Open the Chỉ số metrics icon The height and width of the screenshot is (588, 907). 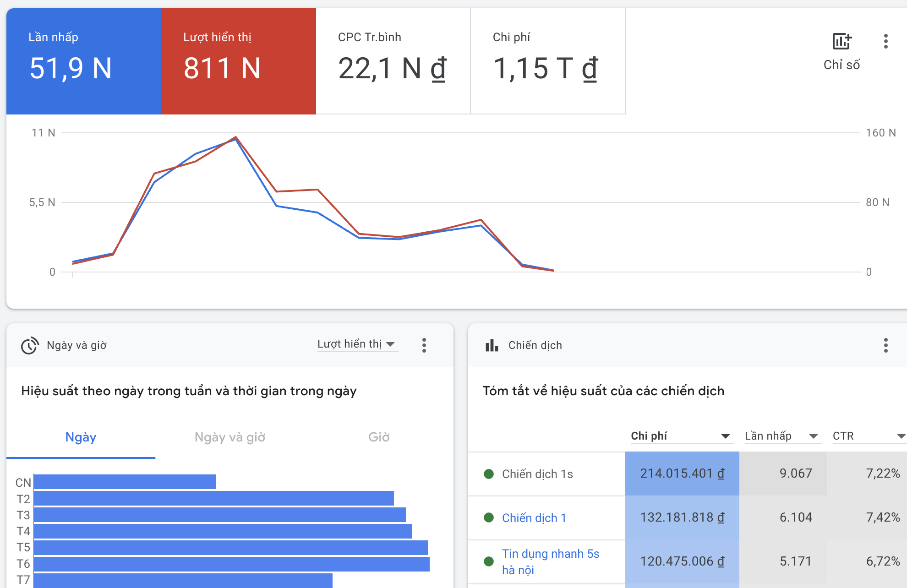pyautogui.click(x=841, y=42)
